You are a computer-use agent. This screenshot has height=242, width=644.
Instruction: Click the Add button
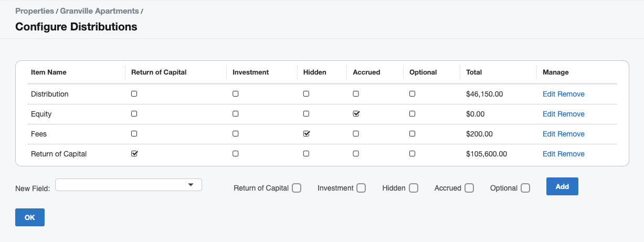pos(562,186)
